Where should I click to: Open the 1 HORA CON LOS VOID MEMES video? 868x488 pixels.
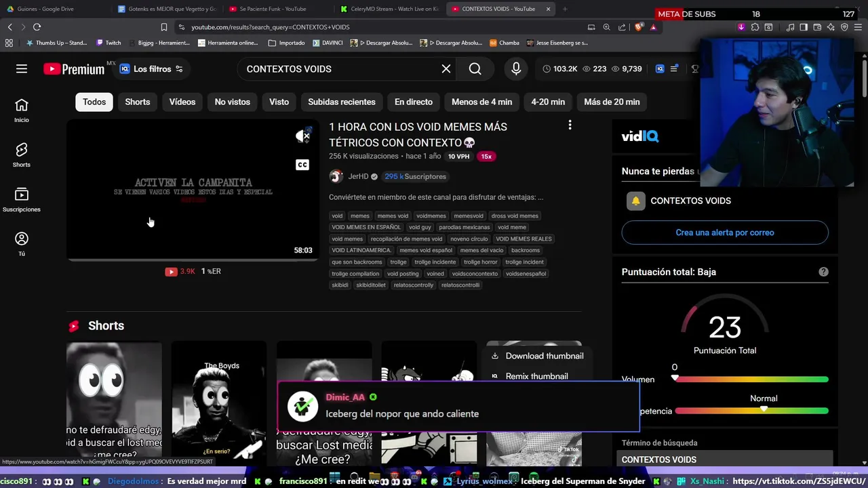coord(418,134)
